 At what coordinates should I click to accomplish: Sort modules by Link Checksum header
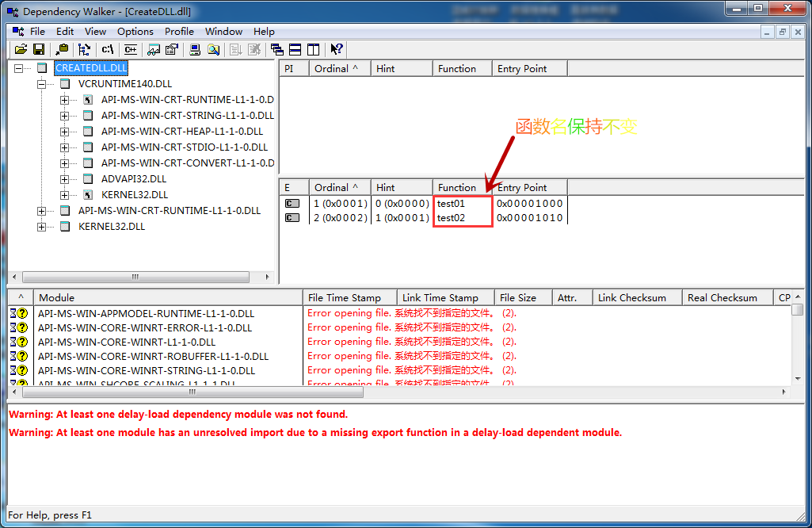point(637,297)
